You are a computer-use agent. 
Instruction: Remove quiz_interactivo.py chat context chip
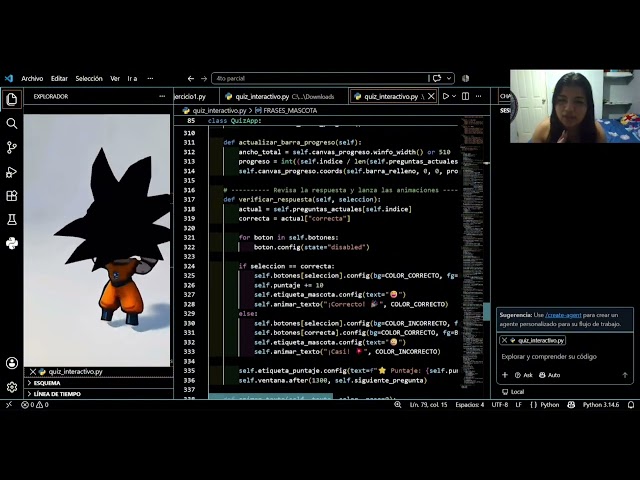point(504,340)
